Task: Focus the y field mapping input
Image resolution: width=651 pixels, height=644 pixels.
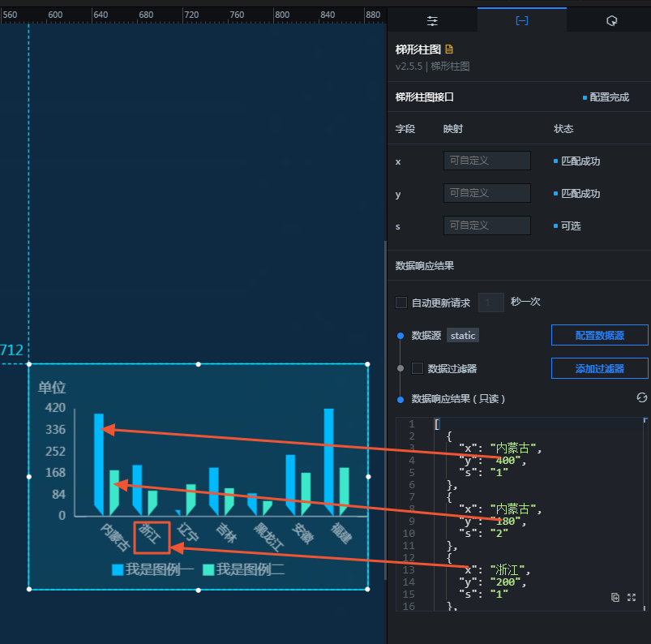Action: pos(487,193)
